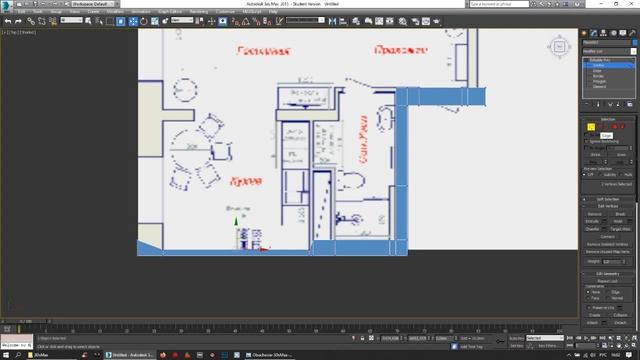Screen dimensions: 640x360
Task: Open the Rendering menu
Action: point(199,12)
